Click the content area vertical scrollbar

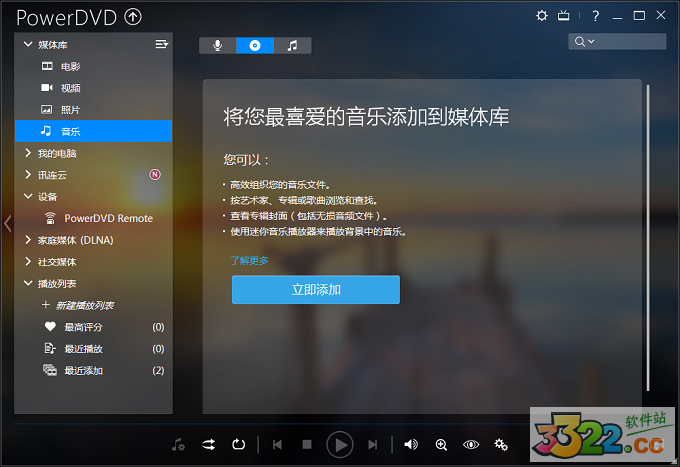pyautogui.click(x=648, y=238)
